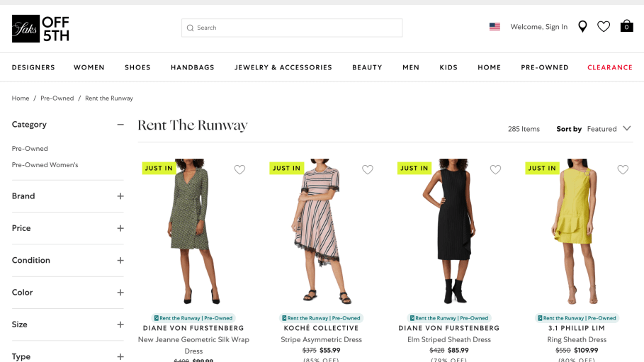This screenshot has height=362, width=644.
Task: Click the search magnifier icon
Action: coord(190,28)
